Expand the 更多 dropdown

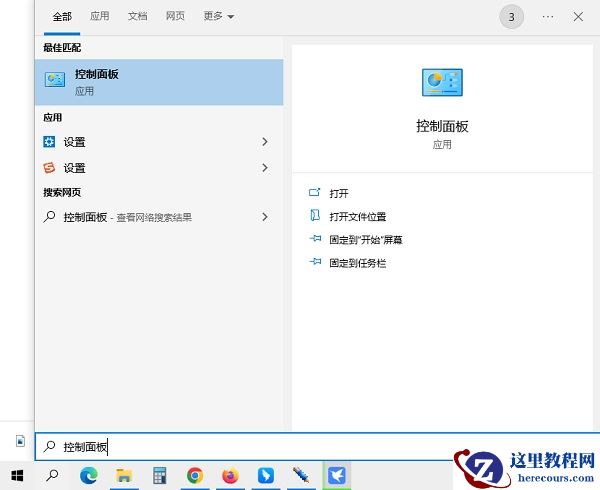pos(218,16)
